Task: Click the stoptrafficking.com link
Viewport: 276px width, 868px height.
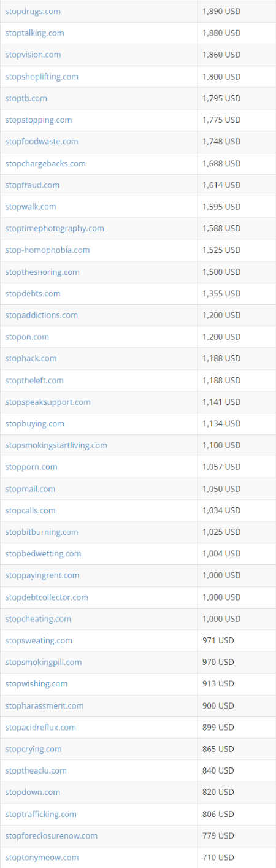Action: [40, 814]
